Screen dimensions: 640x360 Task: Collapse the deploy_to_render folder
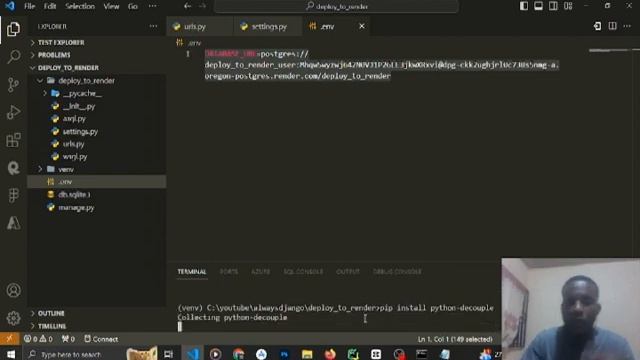97,80
